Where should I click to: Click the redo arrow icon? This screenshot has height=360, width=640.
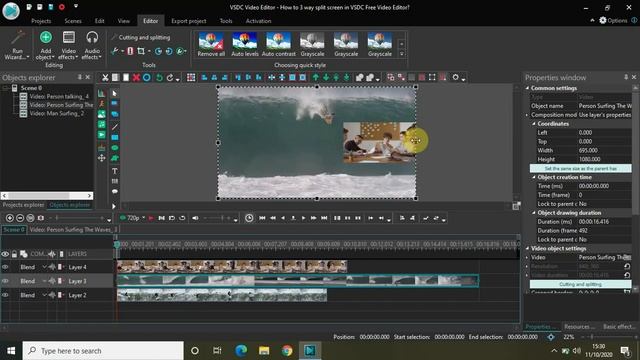(170, 78)
